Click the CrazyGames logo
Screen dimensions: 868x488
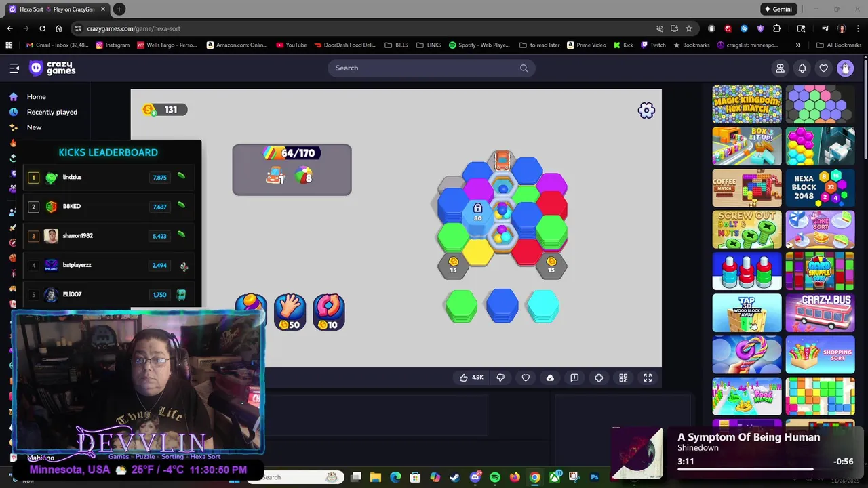pos(52,68)
